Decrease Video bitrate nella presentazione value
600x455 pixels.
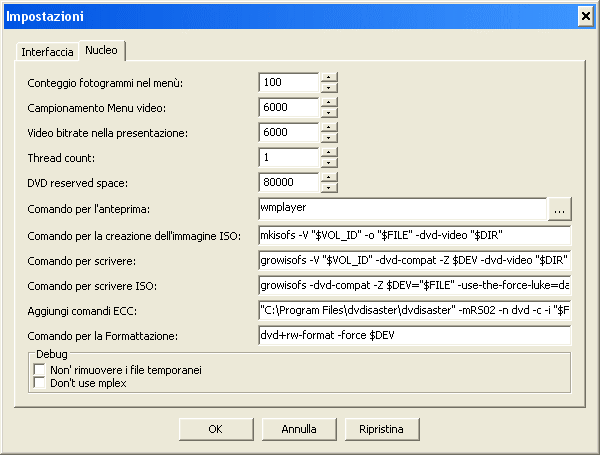pyautogui.click(x=328, y=137)
